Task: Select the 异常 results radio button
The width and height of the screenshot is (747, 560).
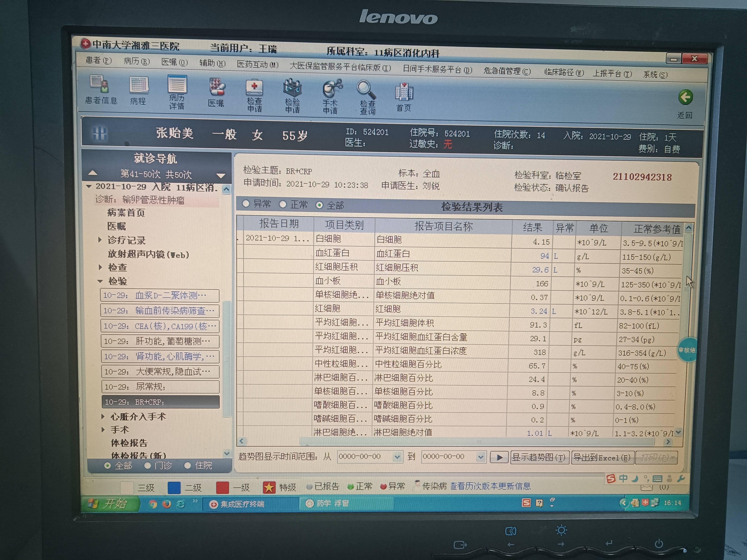Action: coord(246,204)
